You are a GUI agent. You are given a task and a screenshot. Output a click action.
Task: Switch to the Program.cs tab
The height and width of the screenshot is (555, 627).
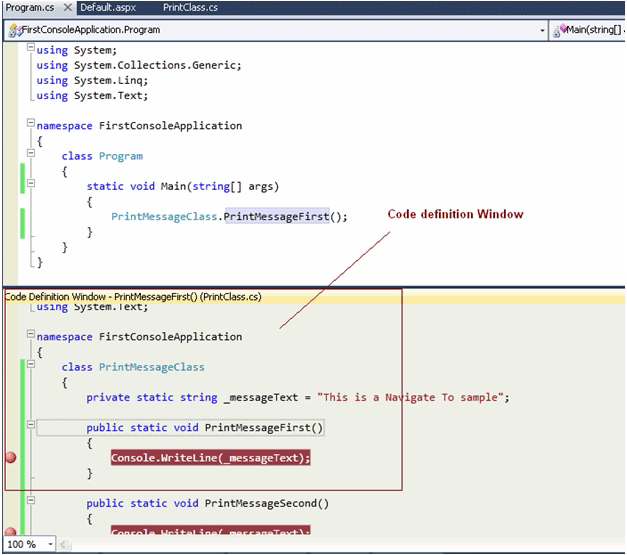30,8
